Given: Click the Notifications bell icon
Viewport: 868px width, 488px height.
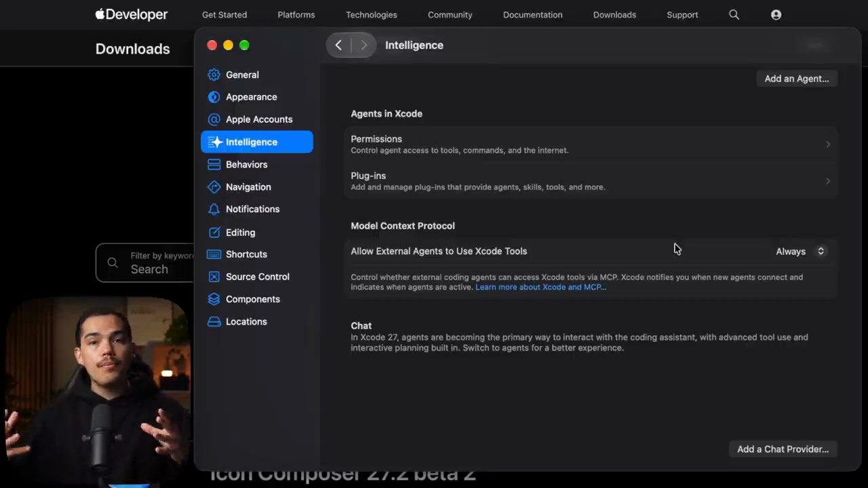Looking at the screenshot, I should [x=214, y=209].
